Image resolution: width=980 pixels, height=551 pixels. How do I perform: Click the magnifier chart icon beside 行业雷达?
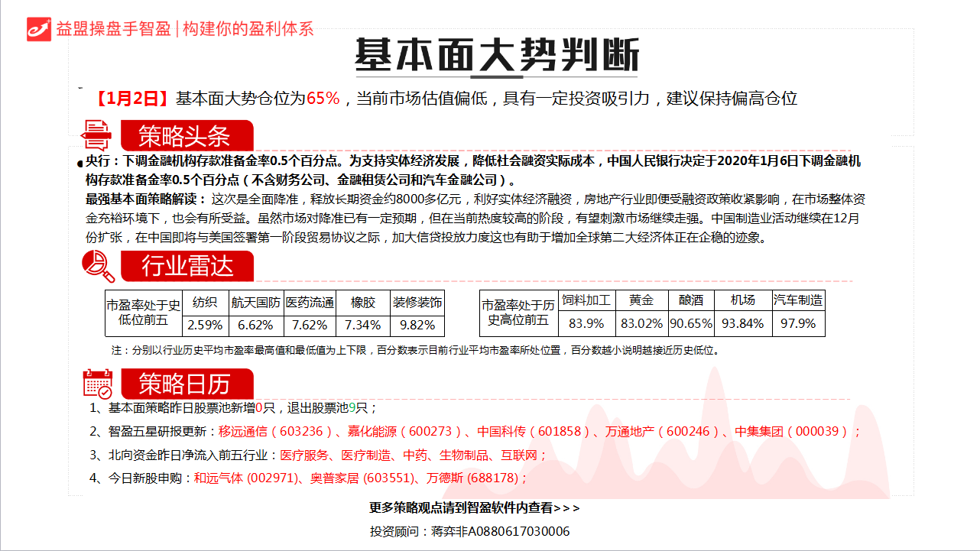tap(98, 266)
